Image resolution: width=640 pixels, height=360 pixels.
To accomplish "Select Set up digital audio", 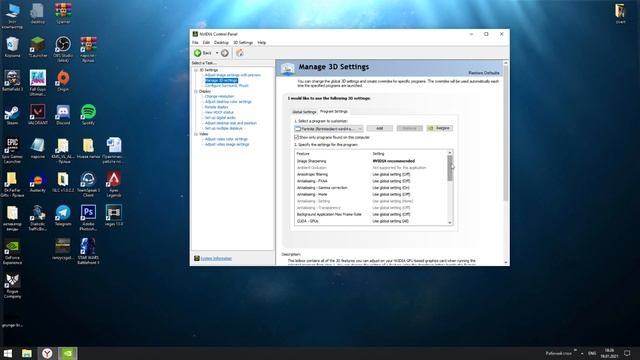I will pos(220,118).
